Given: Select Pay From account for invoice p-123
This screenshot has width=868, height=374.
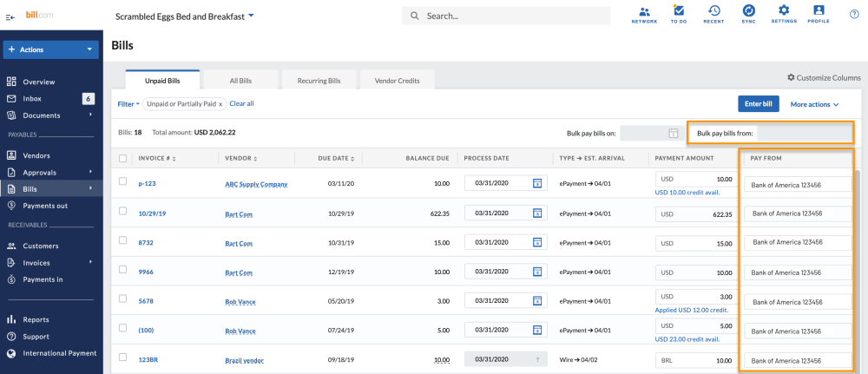Looking at the screenshot, I should click(x=798, y=184).
